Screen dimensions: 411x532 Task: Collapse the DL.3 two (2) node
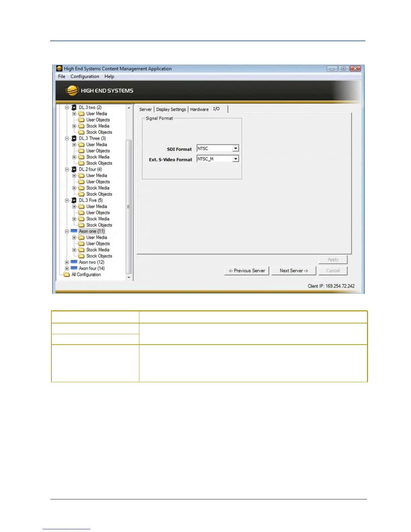(x=67, y=108)
